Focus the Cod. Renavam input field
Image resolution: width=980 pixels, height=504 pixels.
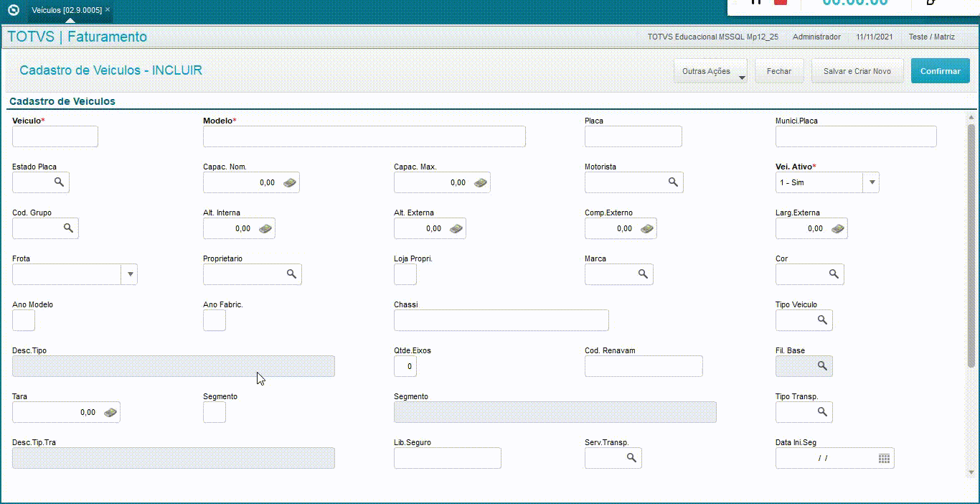644,366
